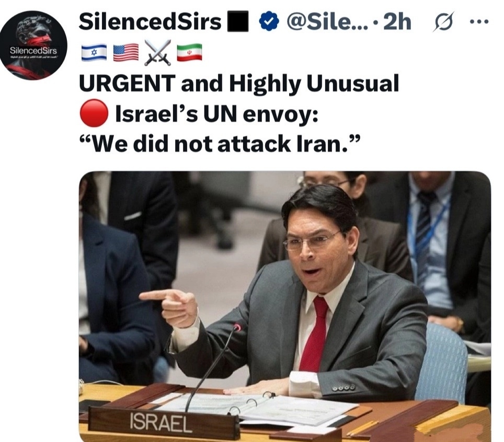Click the crossed swords emoji
The height and width of the screenshot is (442, 504).
point(157,53)
